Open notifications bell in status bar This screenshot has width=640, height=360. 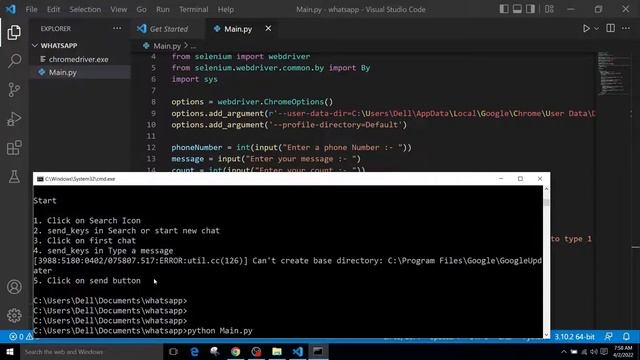pyautogui.click(x=626, y=337)
